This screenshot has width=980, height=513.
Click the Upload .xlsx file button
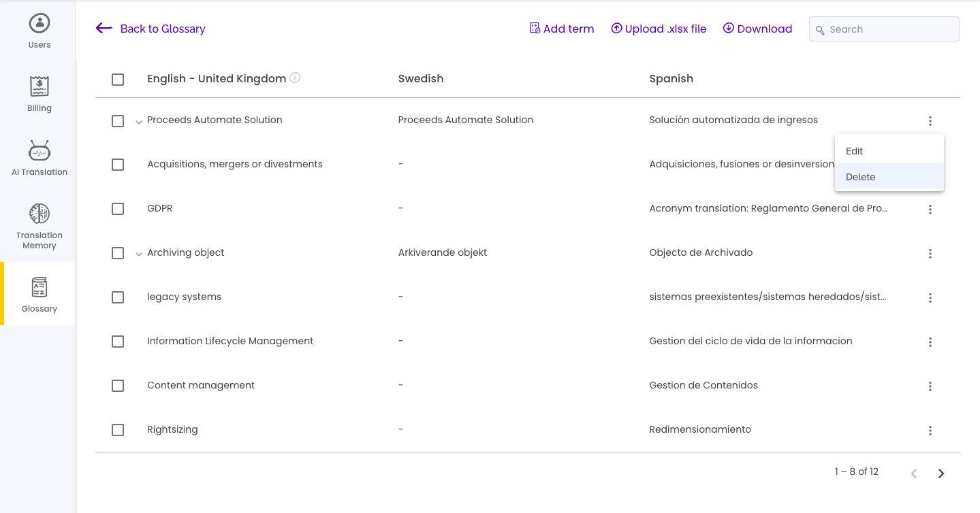[x=659, y=29]
